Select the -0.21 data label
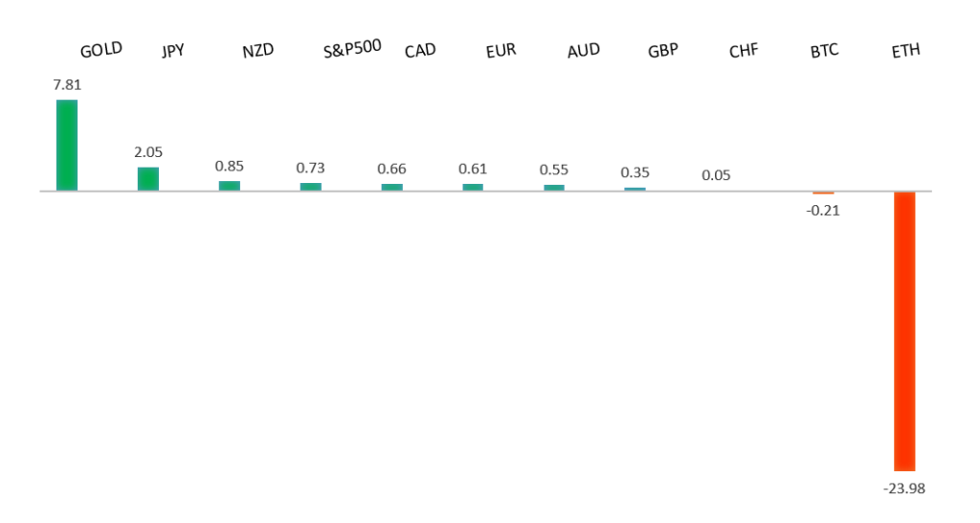 coord(824,211)
